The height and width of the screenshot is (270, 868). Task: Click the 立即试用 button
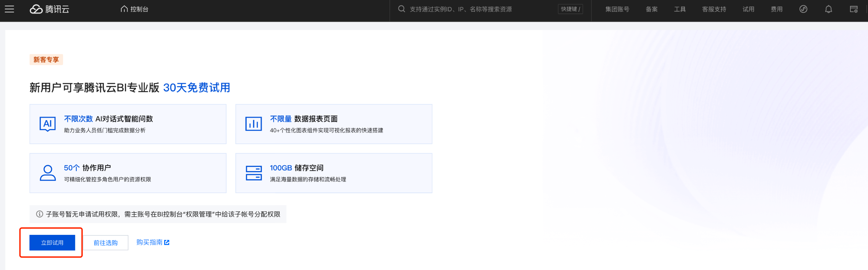52,242
